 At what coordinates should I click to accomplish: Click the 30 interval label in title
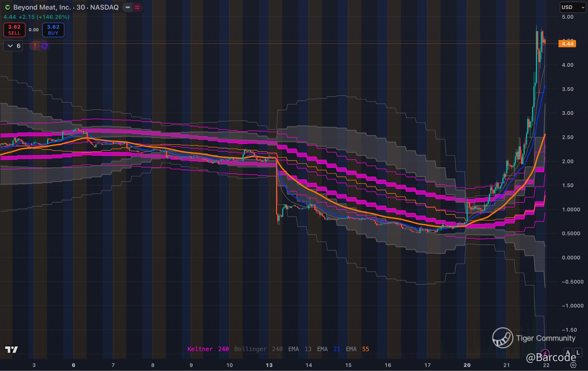[x=80, y=7]
